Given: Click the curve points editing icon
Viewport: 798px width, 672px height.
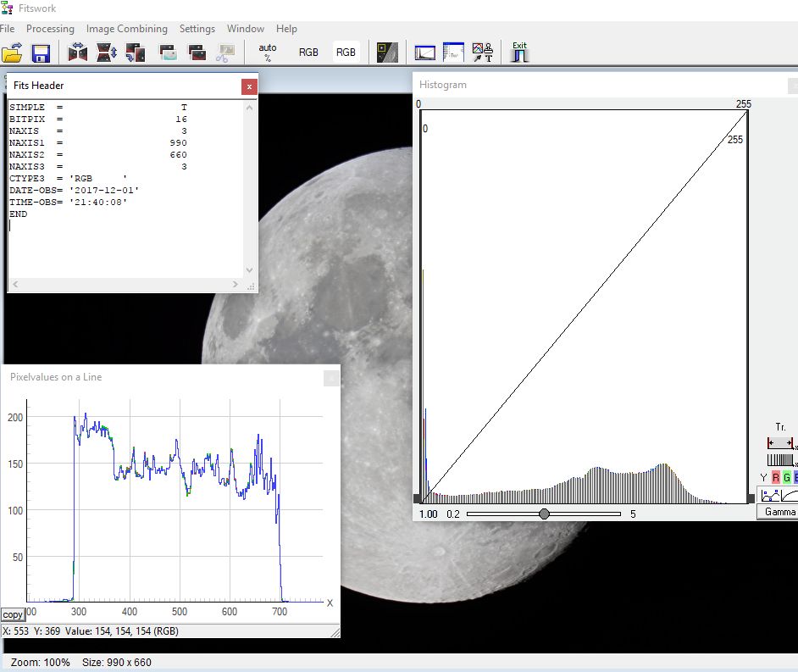Looking at the screenshot, I should [768, 495].
